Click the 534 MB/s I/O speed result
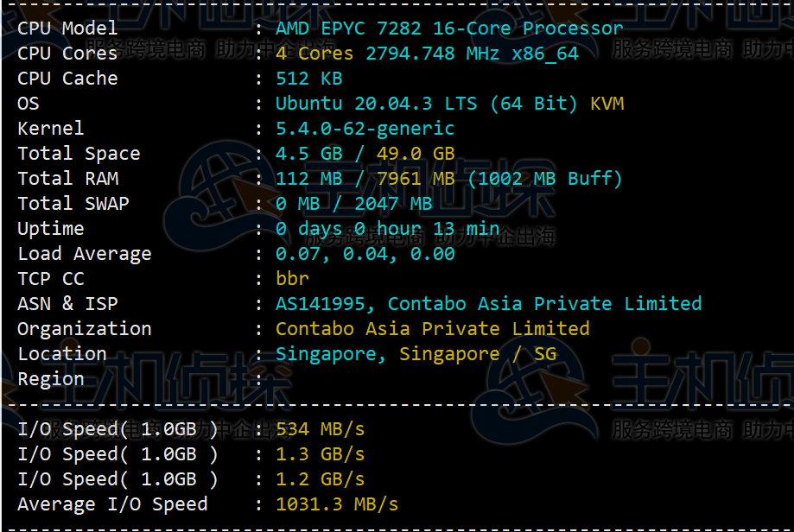The height and width of the screenshot is (532, 794). pos(320,429)
